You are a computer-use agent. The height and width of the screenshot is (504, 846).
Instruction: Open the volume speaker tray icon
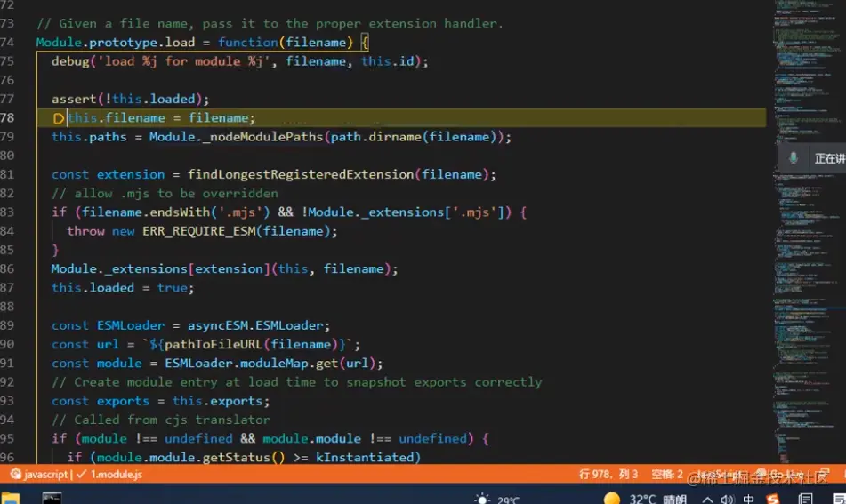click(x=728, y=500)
